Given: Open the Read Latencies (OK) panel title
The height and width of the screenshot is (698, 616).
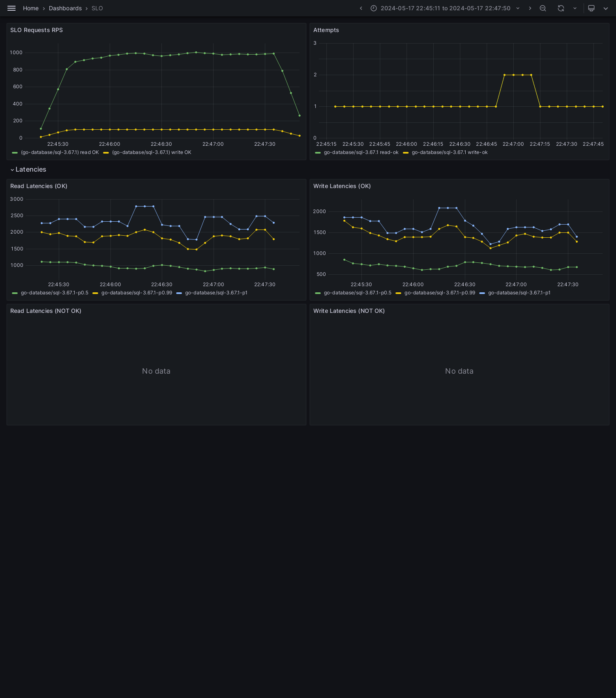Looking at the screenshot, I should [39, 186].
